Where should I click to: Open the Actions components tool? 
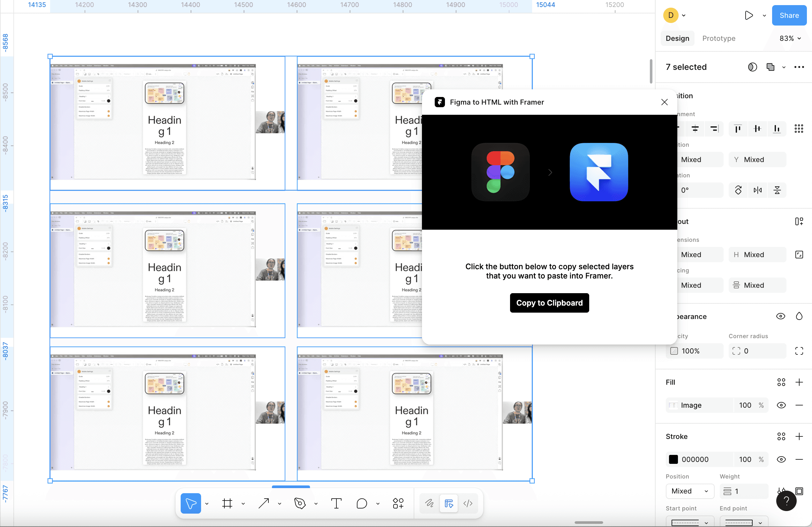click(x=398, y=503)
